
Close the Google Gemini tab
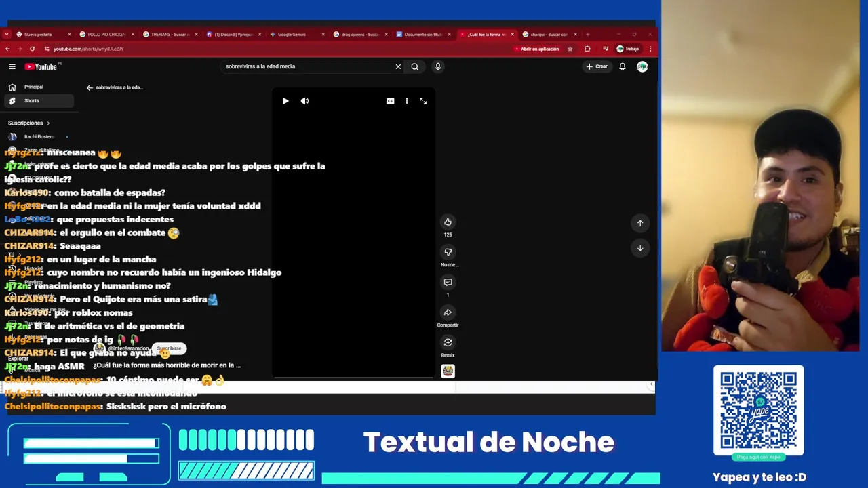(323, 34)
